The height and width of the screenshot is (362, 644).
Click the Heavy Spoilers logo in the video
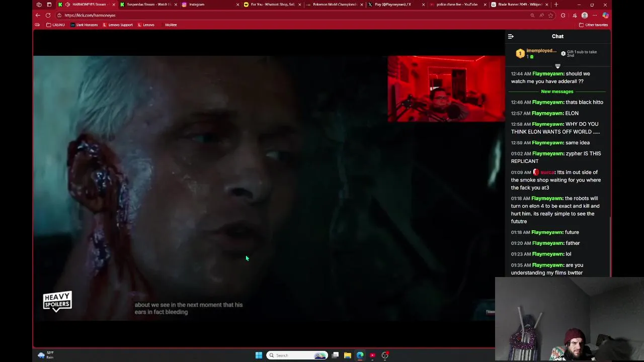pyautogui.click(x=57, y=301)
